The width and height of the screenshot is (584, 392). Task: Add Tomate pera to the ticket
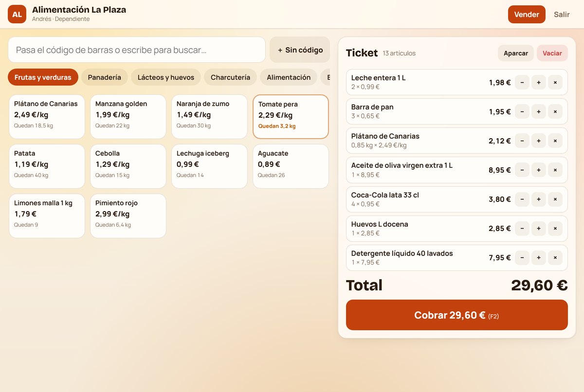coord(291,117)
